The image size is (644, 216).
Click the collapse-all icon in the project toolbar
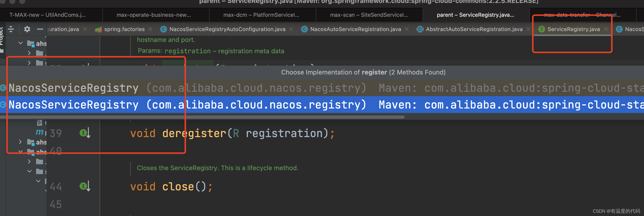(11, 29)
